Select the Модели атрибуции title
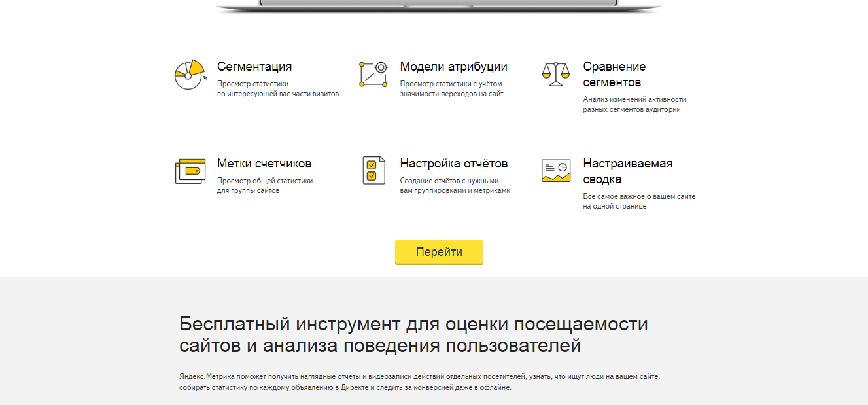The height and width of the screenshot is (405, 868). [x=453, y=67]
